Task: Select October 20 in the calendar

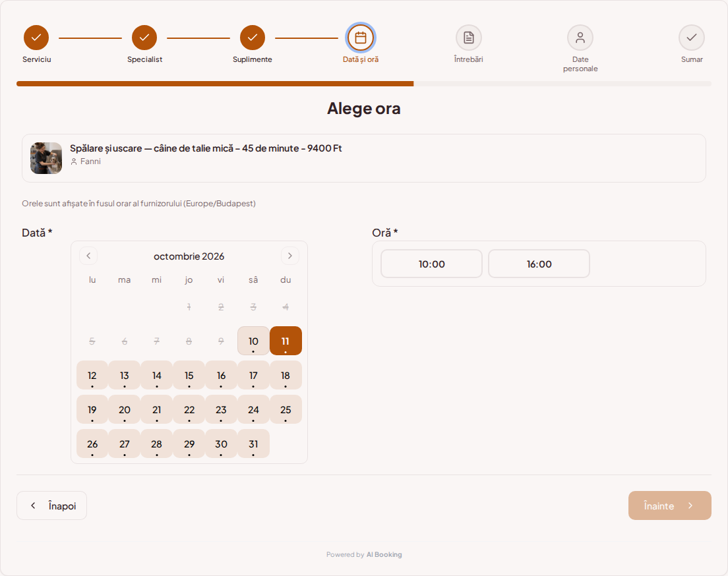Action: tap(125, 409)
